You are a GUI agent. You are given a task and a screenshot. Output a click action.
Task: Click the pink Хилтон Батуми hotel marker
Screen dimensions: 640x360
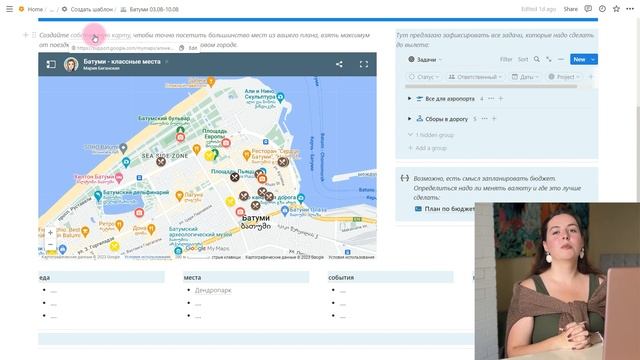point(119,177)
